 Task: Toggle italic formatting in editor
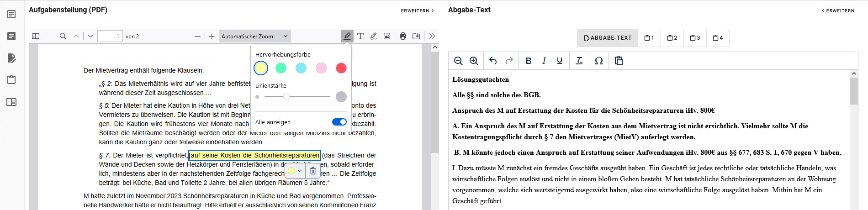click(x=544, y=61)
